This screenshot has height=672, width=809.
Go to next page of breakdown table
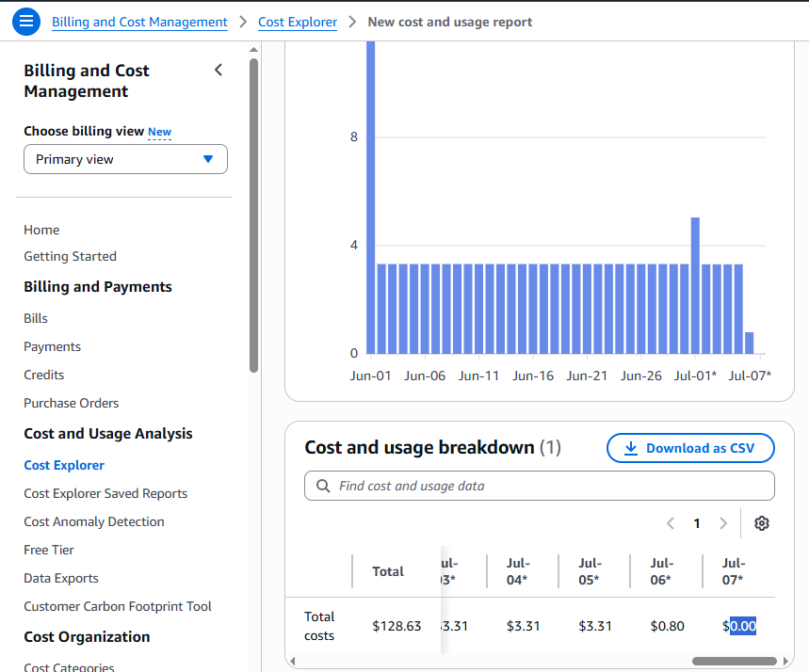coord(723,523)
